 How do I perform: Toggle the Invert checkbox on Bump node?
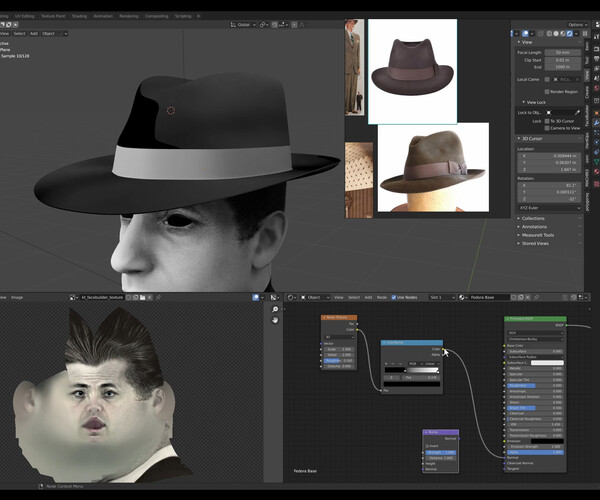click(x=427, y=446)
